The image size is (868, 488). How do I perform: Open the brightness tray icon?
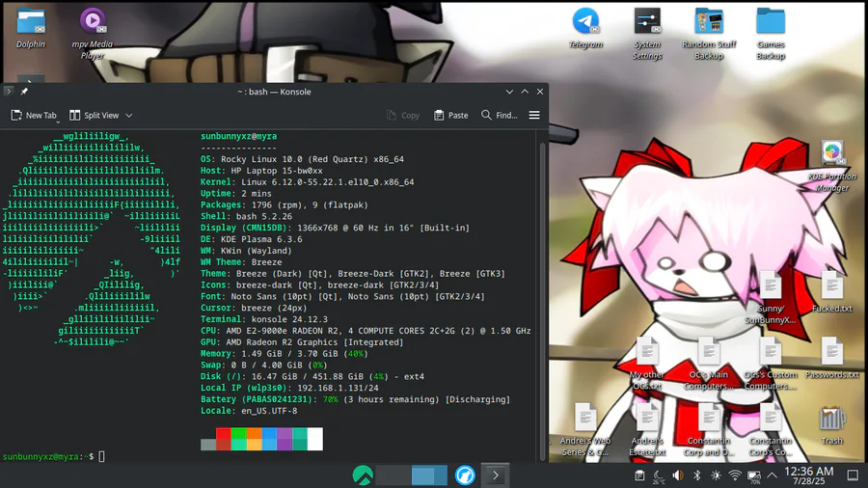(x=716, y=475)
